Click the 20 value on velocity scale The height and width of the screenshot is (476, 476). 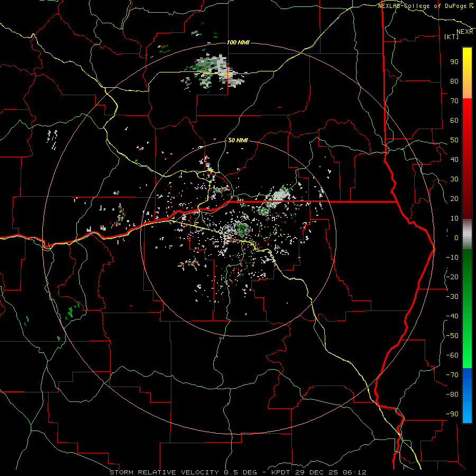[454, 199]
